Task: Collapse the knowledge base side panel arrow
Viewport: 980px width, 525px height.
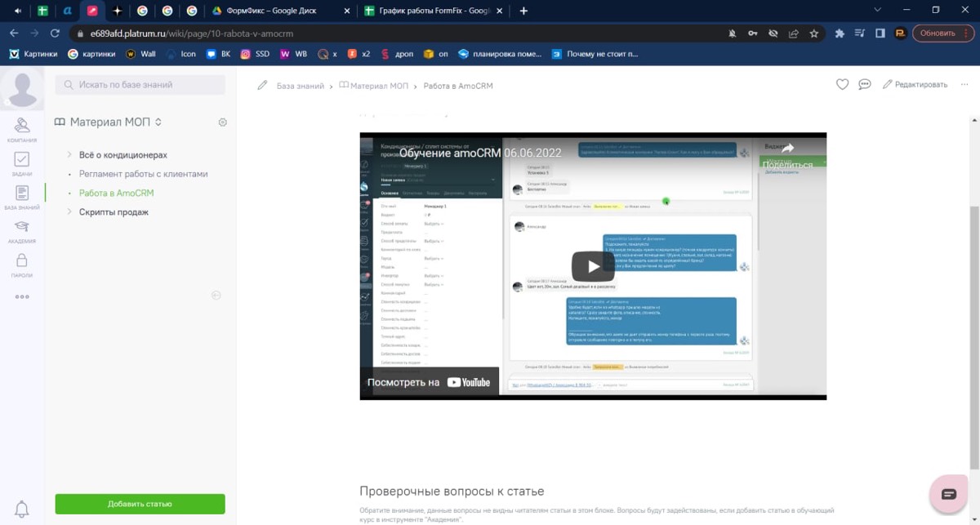Action: coord(216,296)
